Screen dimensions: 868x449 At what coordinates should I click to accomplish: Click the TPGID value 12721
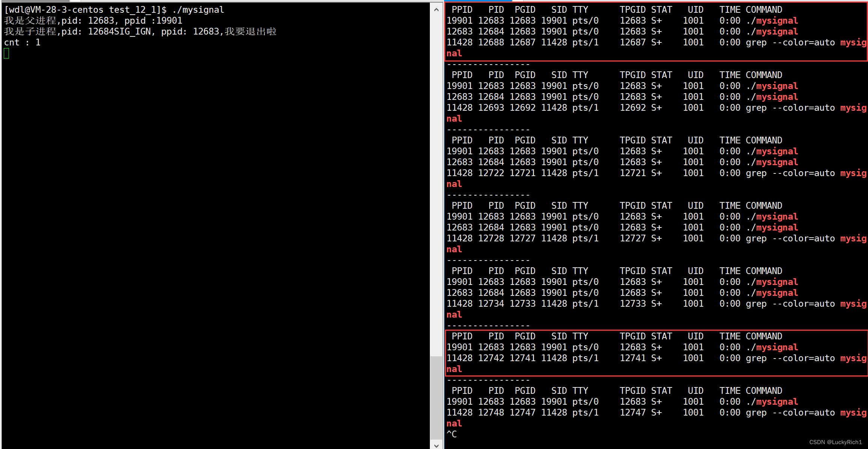[x=633, y=173]
